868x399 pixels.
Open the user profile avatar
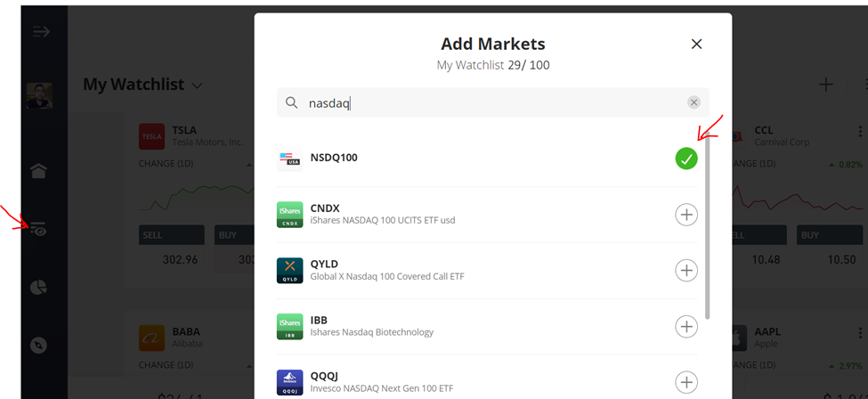[39, 95]
